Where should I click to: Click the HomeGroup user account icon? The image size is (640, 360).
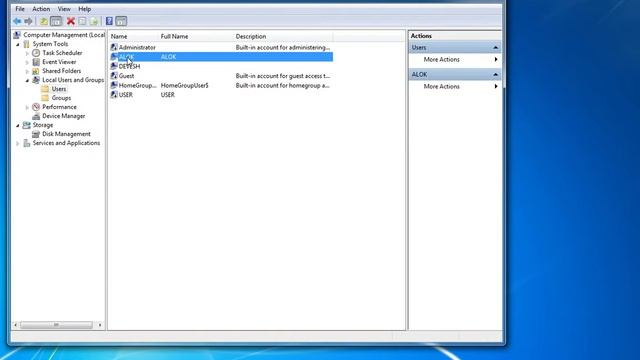114,85
